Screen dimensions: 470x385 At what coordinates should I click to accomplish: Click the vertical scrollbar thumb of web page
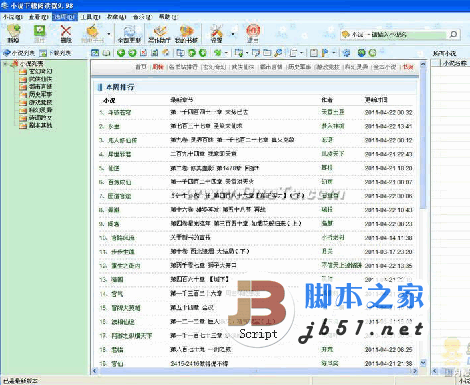coord(423,138)
